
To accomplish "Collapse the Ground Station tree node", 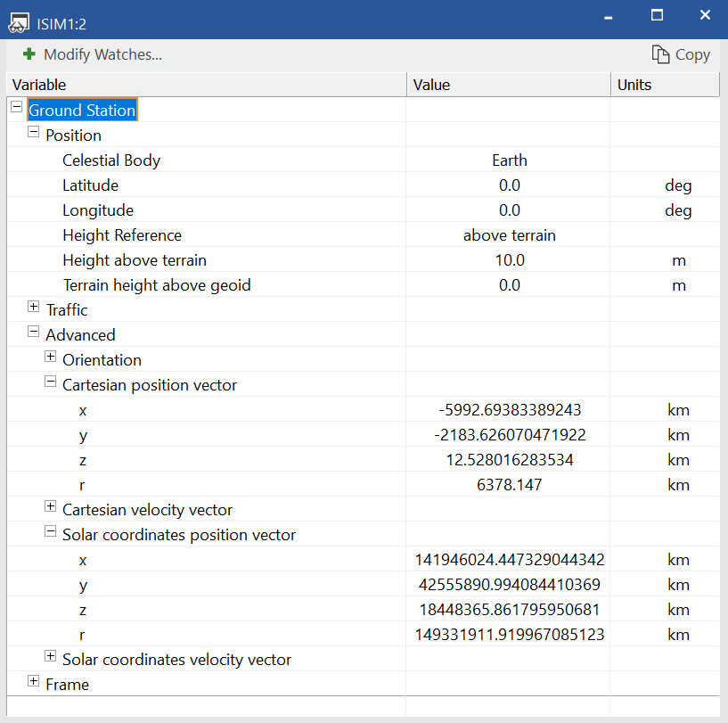I will (x=16, y=107).
